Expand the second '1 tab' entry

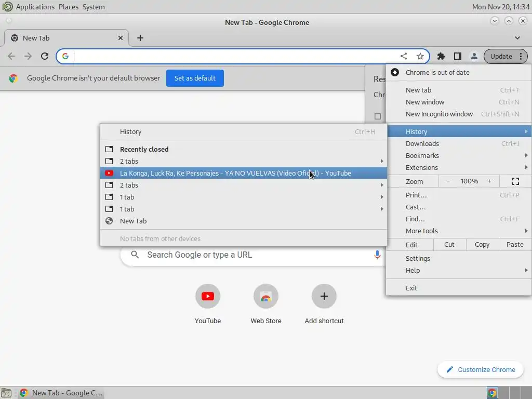(244, 209)
